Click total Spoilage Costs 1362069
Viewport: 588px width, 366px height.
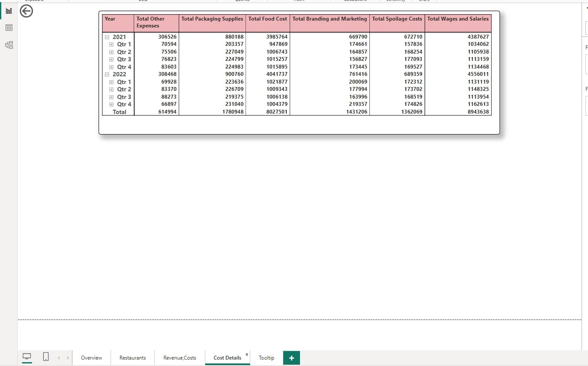point(412,112)
